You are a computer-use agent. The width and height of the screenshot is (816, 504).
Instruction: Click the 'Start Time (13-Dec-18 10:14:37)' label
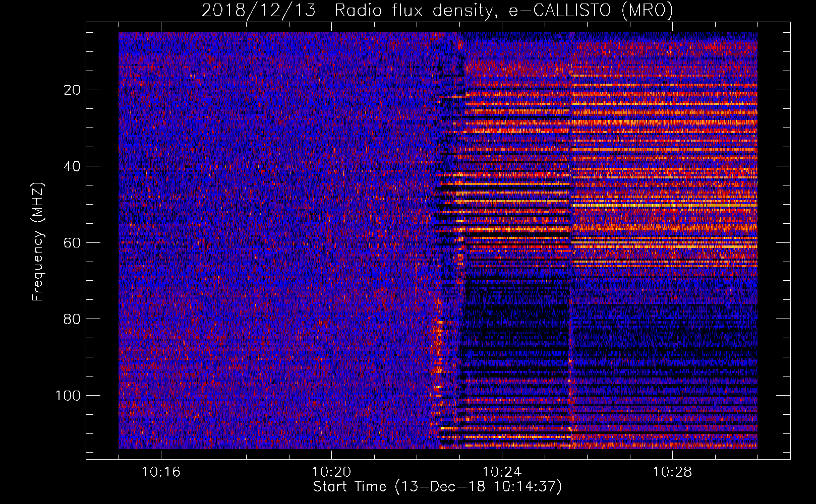coord(437,487)
